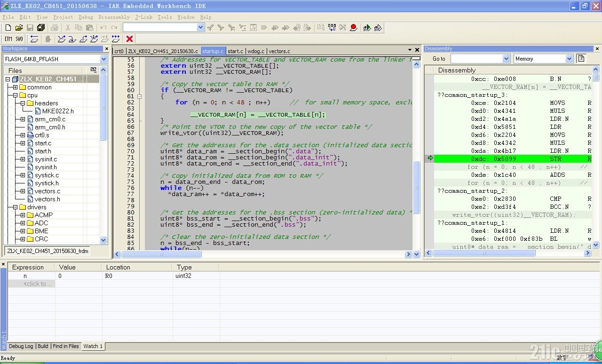Select sysinit.c in workspace tree

47,159
